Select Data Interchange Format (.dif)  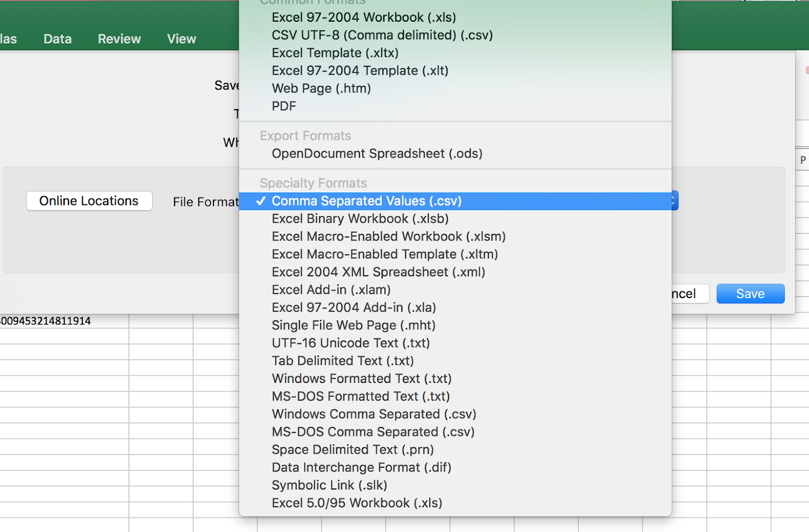(x=455, y=467)
